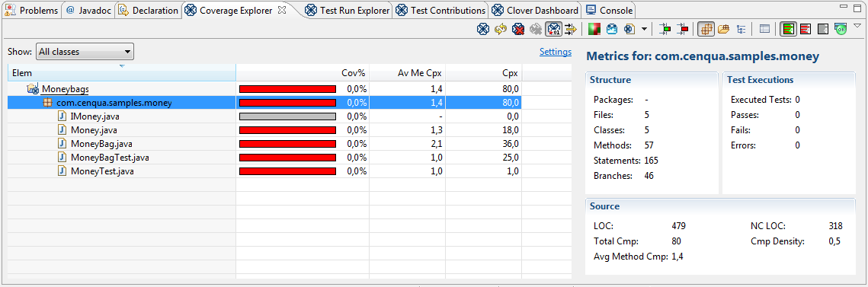Switch to the Javadoc tab
This screenshot has width=868, height=287.
(89, 11)
